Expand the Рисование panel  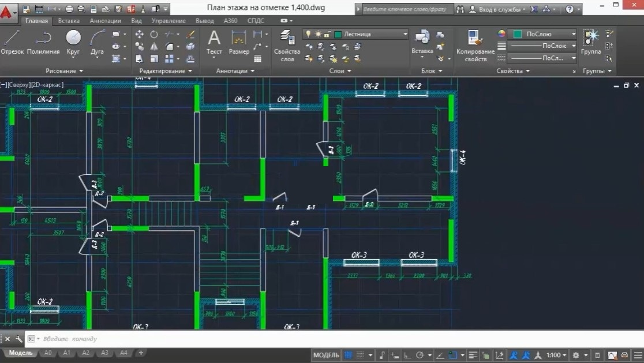point(65,70)
